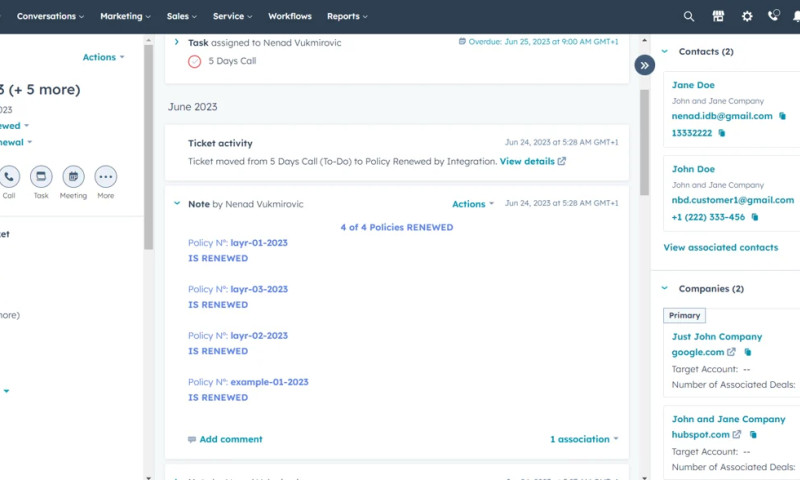Open the 1 association dropdown

584,439
